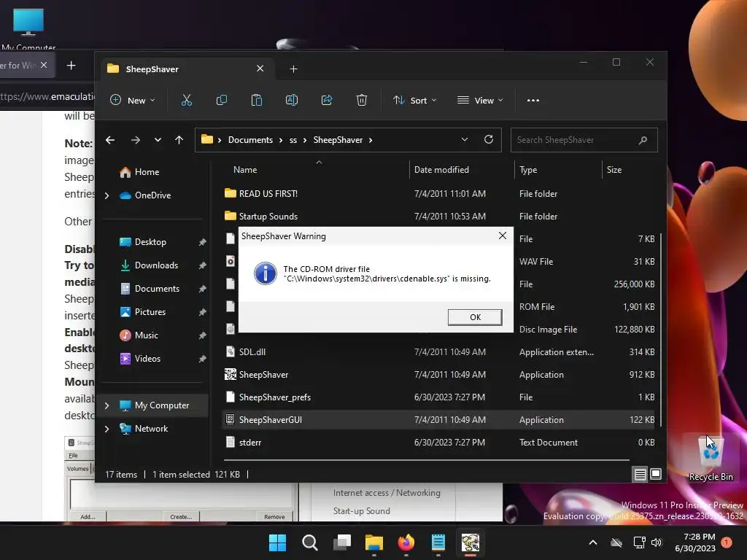Select the stderr text document
This screenshot has width=747, height=560.
(x=438, y=443)
